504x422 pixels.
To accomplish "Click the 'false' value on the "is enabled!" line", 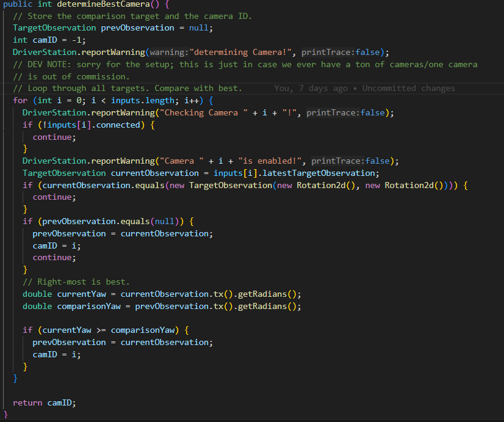I will point(377,161).
